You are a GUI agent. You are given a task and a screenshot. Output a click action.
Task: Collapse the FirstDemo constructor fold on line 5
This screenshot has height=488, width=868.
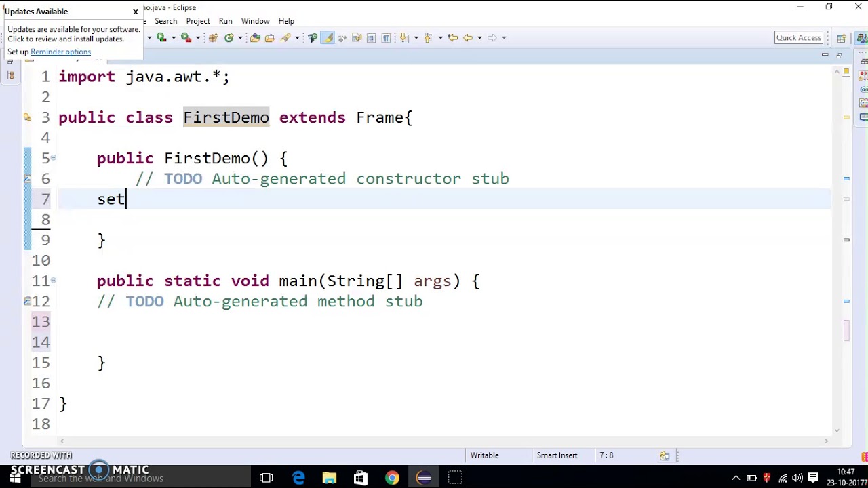(x=54, y=158)
